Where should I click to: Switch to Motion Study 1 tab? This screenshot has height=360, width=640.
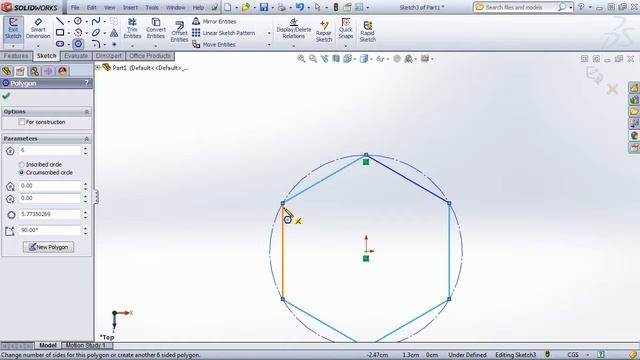pyautogui.click(x=85, y=345)
